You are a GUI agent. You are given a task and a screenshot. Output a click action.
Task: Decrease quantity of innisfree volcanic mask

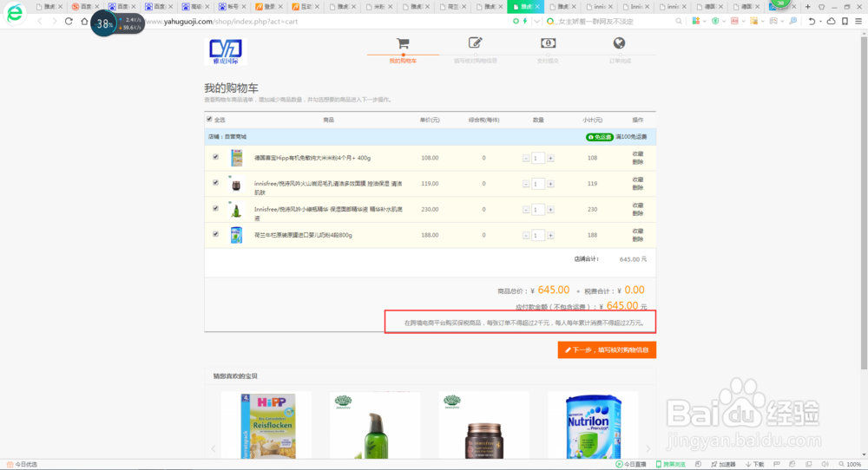coord(526,184)
